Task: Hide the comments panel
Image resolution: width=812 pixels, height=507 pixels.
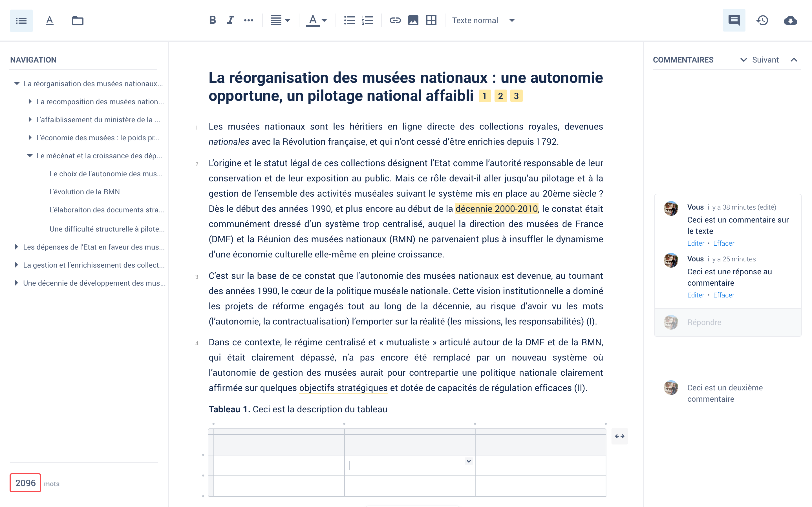Action: (x=734, y=21)
